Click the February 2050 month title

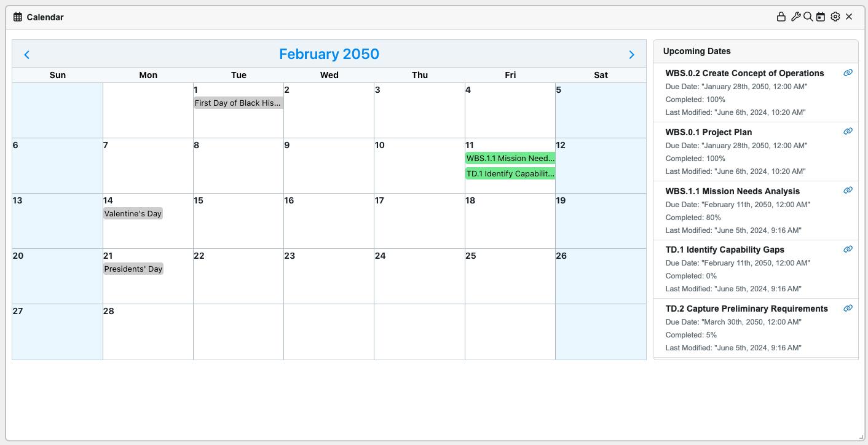329,54
